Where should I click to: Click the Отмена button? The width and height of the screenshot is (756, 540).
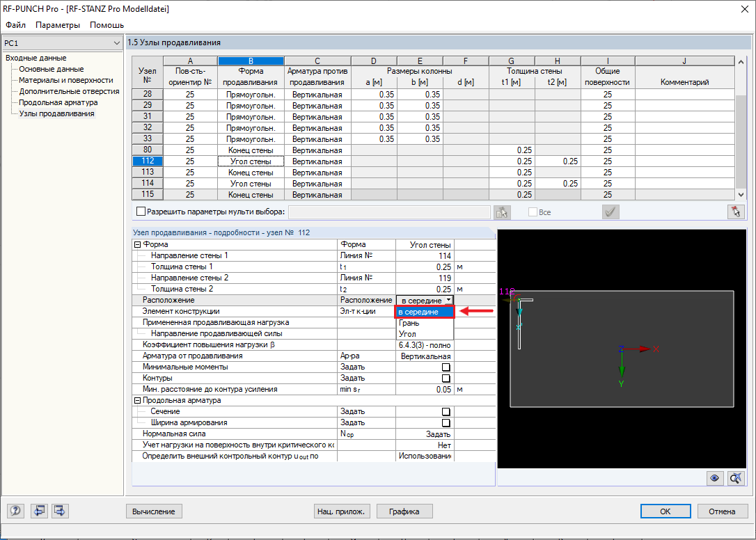pyautogui.click(x=722, y=511)
